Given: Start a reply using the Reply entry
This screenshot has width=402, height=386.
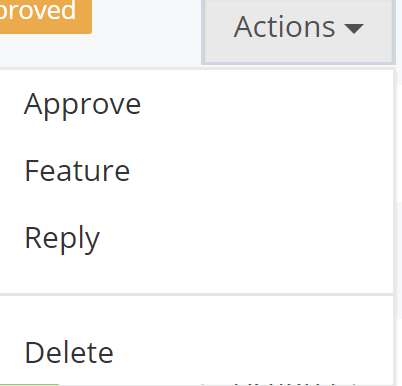Looking at the screenshot, I should click(x=197, y=238).
